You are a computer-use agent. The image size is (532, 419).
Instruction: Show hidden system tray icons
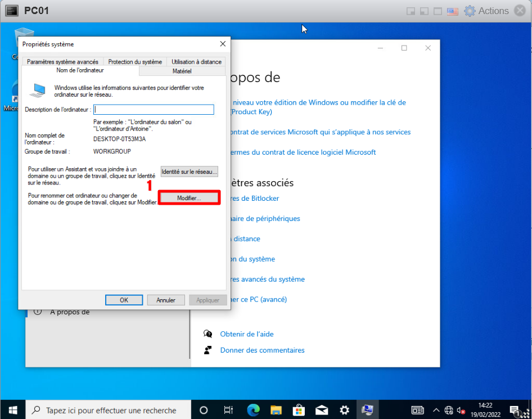click(x=438, y=410)
